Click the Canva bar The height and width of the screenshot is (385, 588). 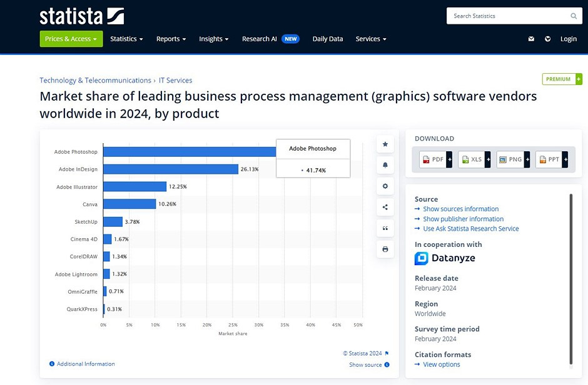point(129,204)
